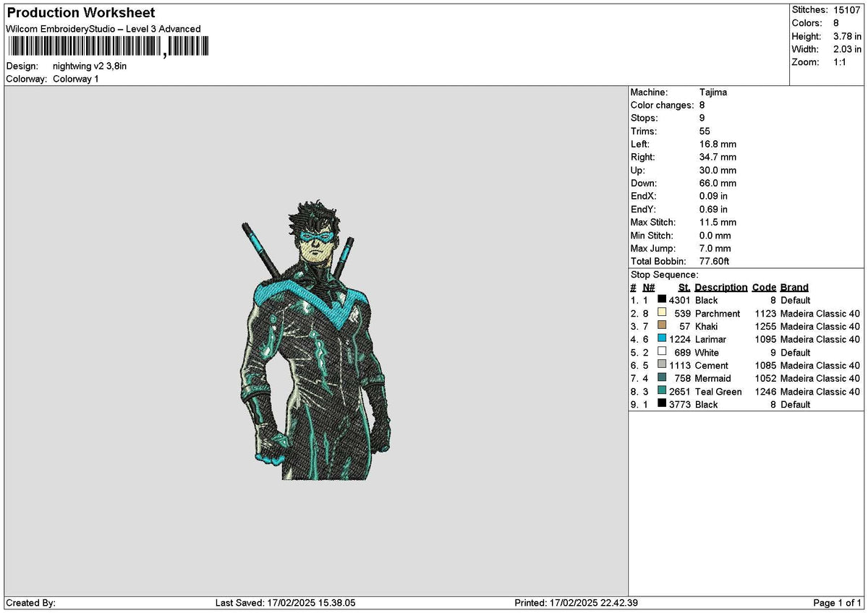
Task: Click the Max Jump value '7.0 mm'
Action: click(715, 248)
